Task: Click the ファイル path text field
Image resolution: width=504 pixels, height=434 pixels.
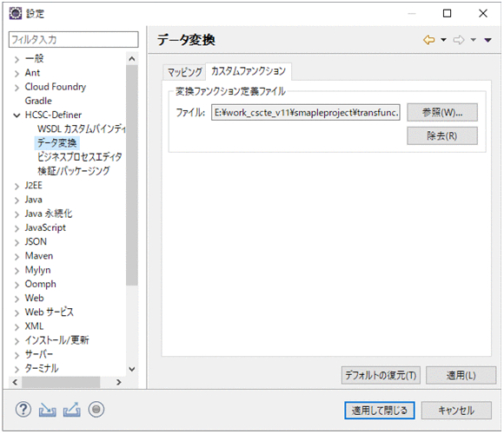Action: point(305,112)
